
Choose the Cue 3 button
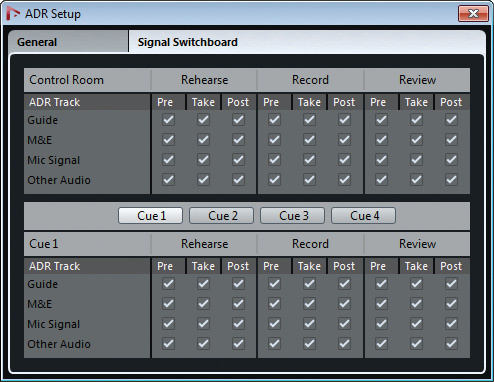click(x=293, y=216)
